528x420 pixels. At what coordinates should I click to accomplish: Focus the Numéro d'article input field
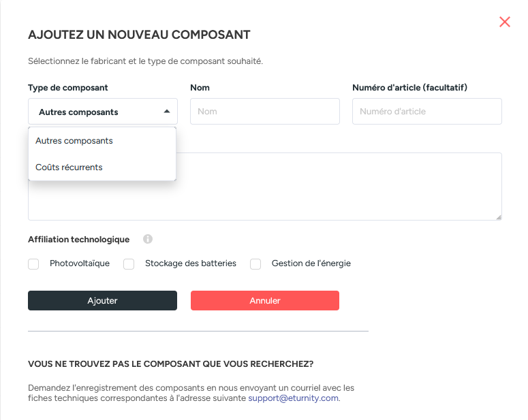(x=426, y=112)
